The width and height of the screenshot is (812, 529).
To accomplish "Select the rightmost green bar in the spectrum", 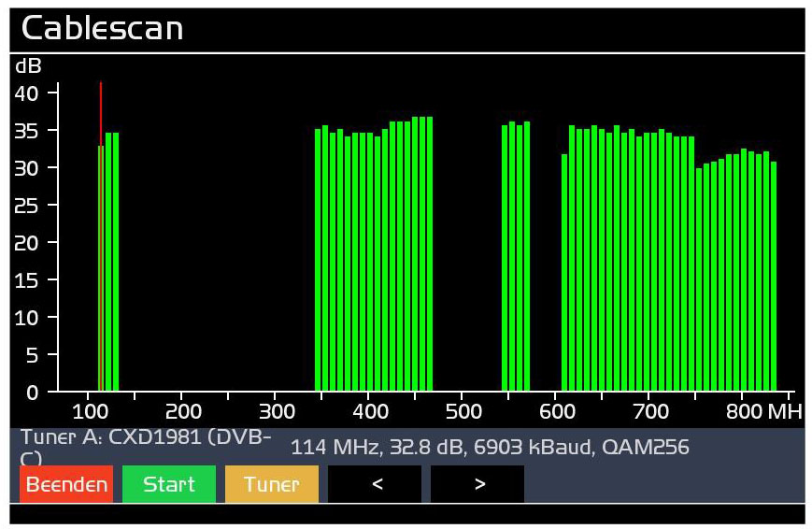I will pos(774,280).
